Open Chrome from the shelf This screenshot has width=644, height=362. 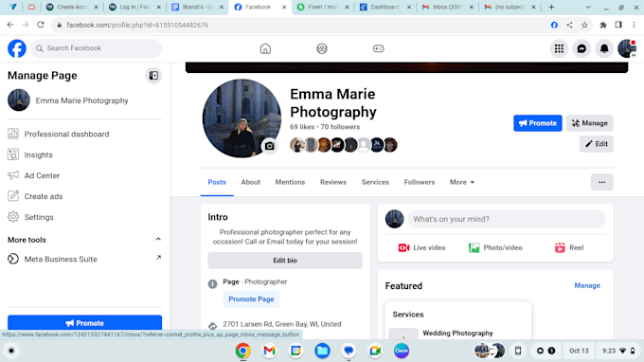coord(242,351)
